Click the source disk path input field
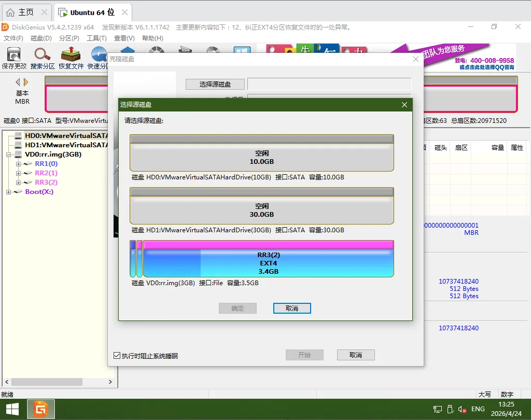 click(329, 85)
